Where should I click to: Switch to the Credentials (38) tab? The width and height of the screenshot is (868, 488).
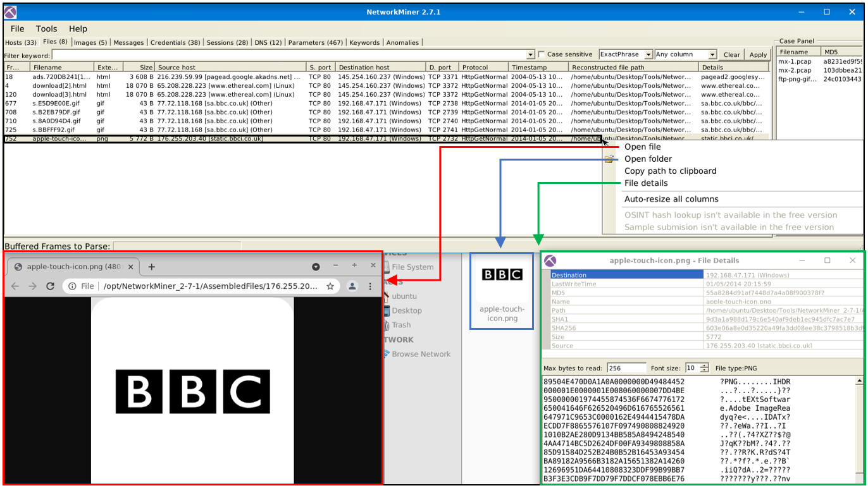[x=175, y=42]
